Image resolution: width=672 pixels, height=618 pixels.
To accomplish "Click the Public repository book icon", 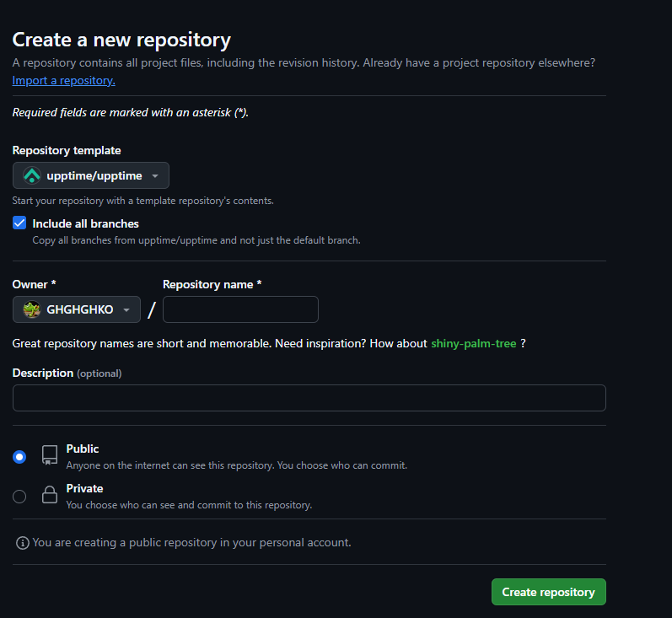I will click(x=50, y=455).
